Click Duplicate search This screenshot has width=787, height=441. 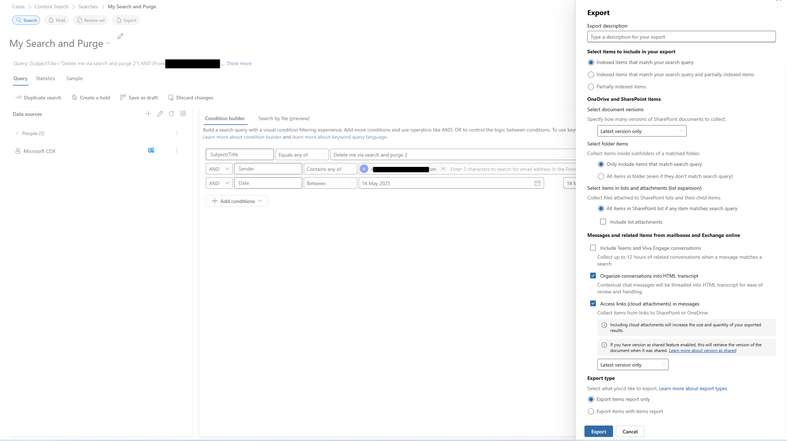tap(38, 98)
